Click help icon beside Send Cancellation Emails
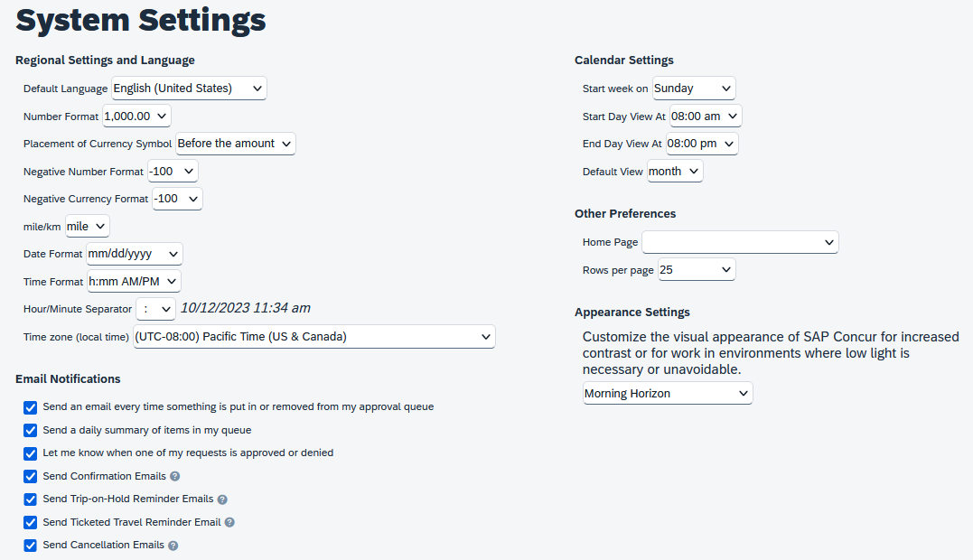The image size is (973, 560). [173, 546]
